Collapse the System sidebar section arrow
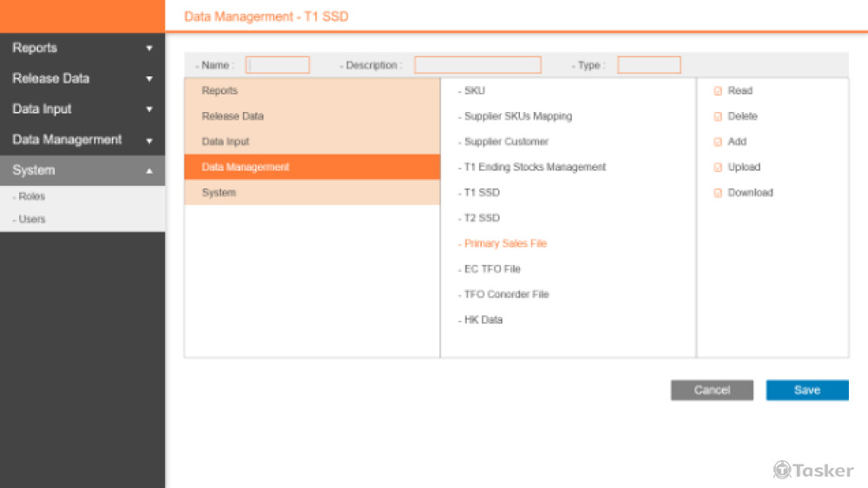The image size is (868, 488). [x=149, y=171]
